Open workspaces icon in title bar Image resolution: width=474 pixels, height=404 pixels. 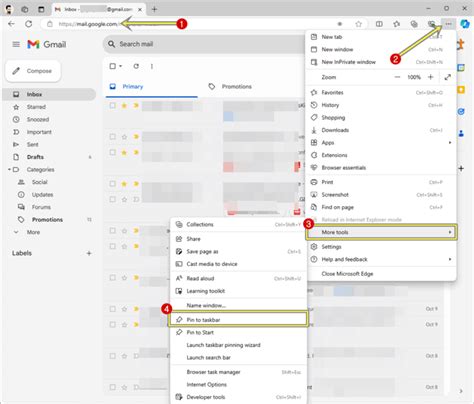click(25, 9)
